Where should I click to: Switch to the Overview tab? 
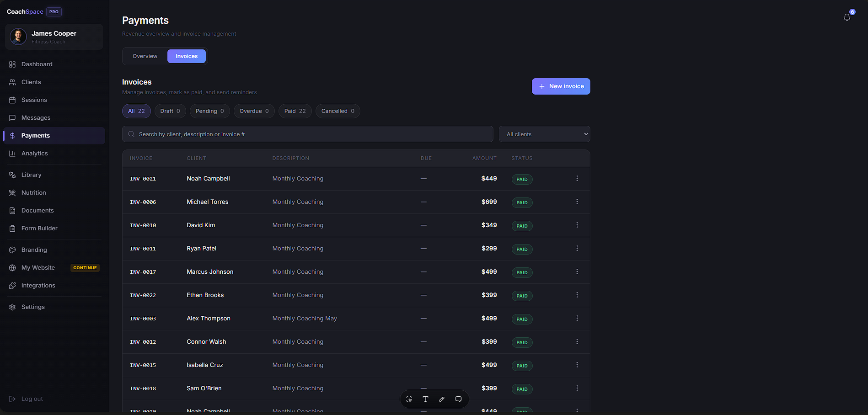pyautogui.click(x=145, y=56)
